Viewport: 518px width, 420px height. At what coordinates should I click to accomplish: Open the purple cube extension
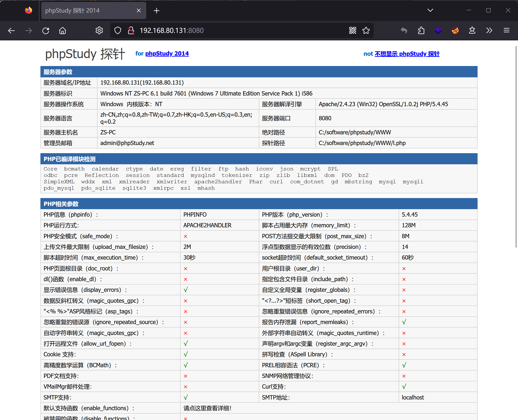click(x=438, y=31)
